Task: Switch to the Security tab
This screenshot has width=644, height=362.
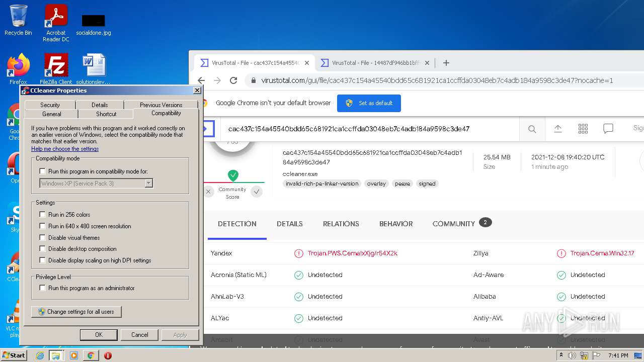Action: coord(50,105)
